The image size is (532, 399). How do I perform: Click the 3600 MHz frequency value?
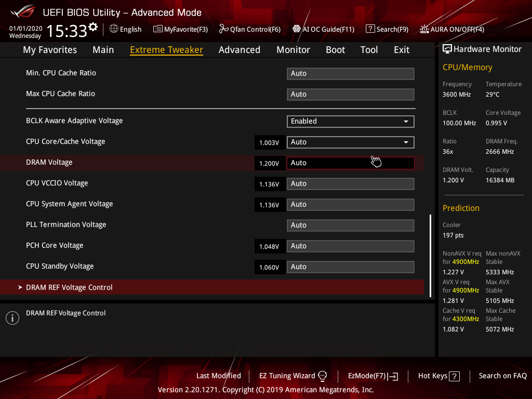[457, 95]
